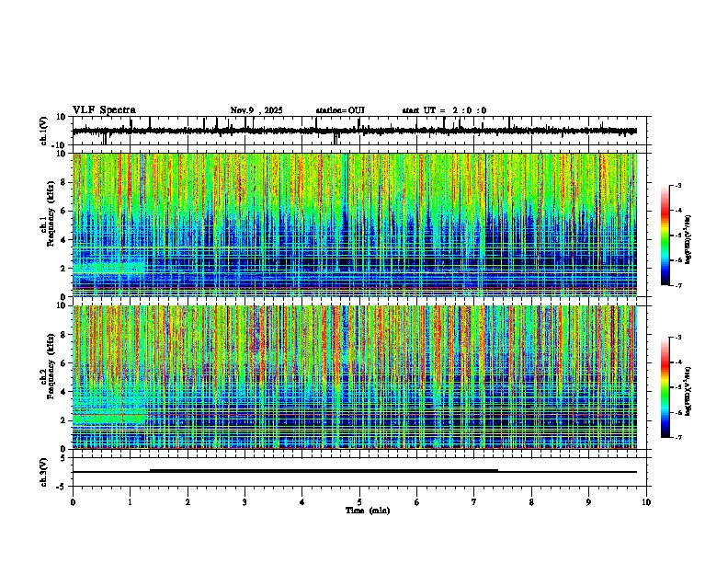Select the "Nov.9 , 2025" date text

(x=256, y=110)
